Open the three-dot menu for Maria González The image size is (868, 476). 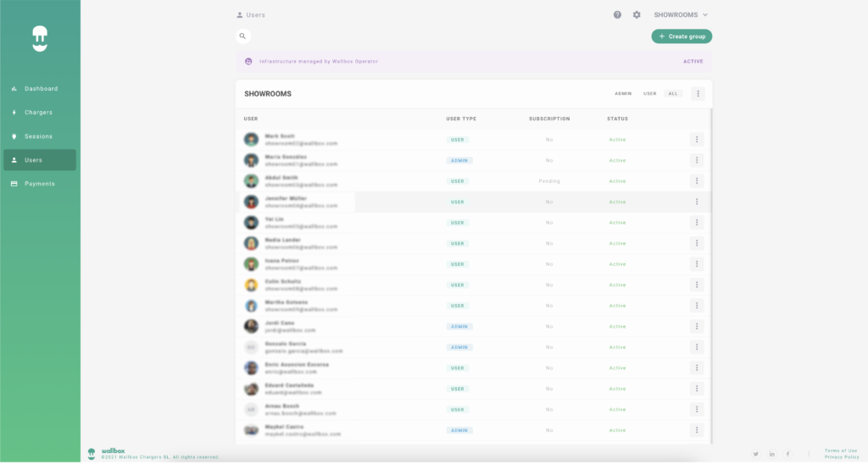(x=697, y=160)
